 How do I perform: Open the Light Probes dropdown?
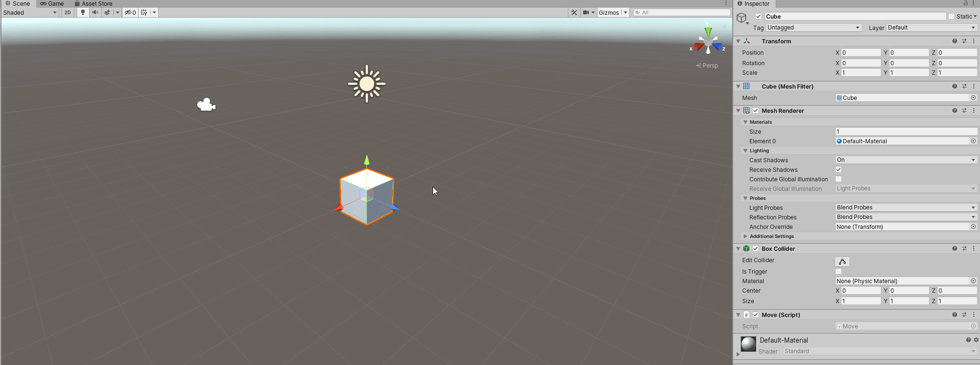907,207
